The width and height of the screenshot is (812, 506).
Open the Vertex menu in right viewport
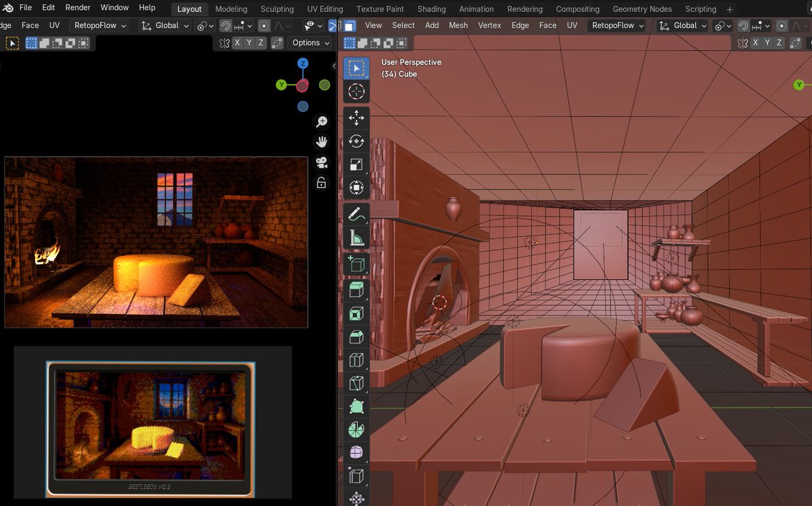(x=490, y=25)
